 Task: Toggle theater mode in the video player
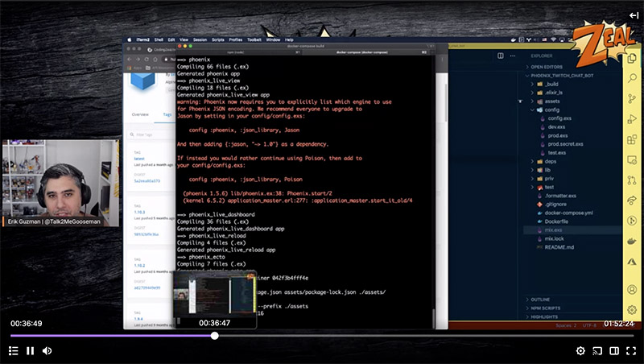(614, 351)
